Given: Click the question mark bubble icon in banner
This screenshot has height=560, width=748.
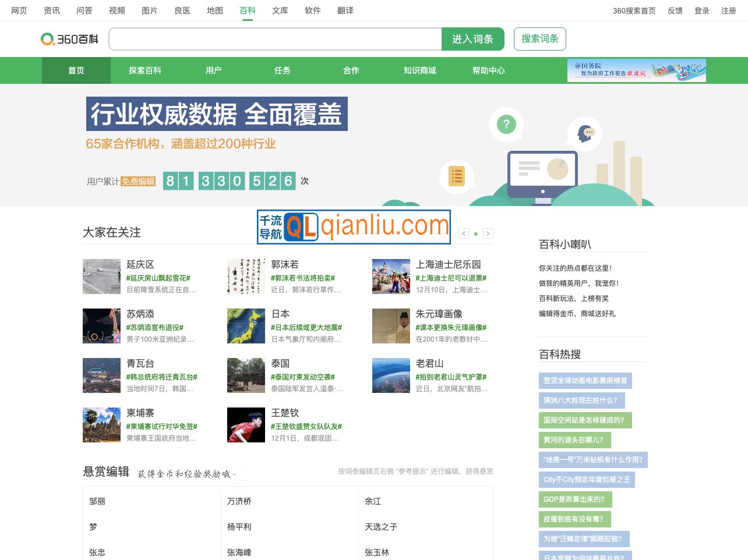Looking at the screenshot, I should coord(506,124).
